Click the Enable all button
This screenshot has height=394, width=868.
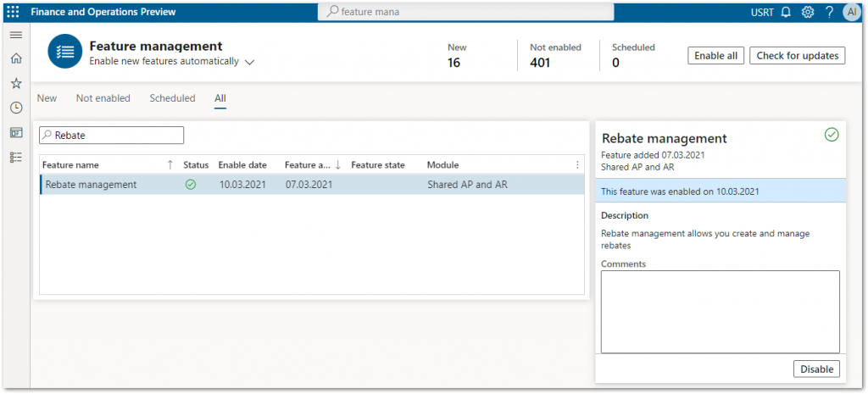715,55
